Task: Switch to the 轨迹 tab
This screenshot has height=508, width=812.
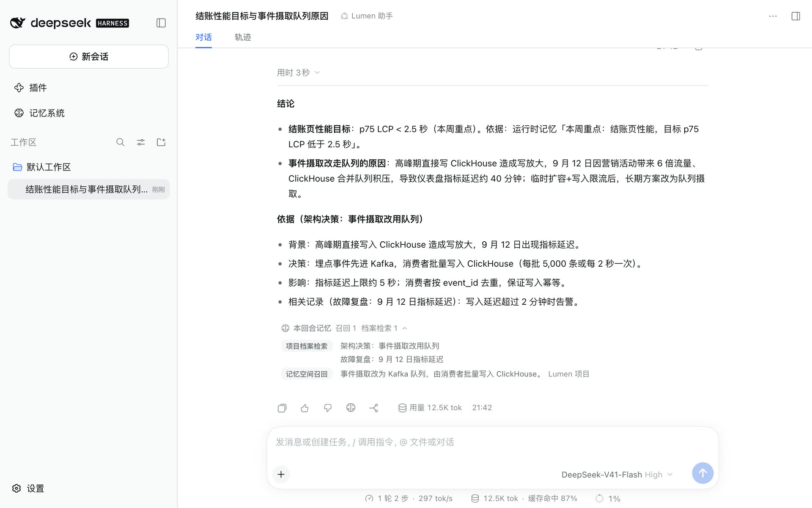Action: (243, 37)
